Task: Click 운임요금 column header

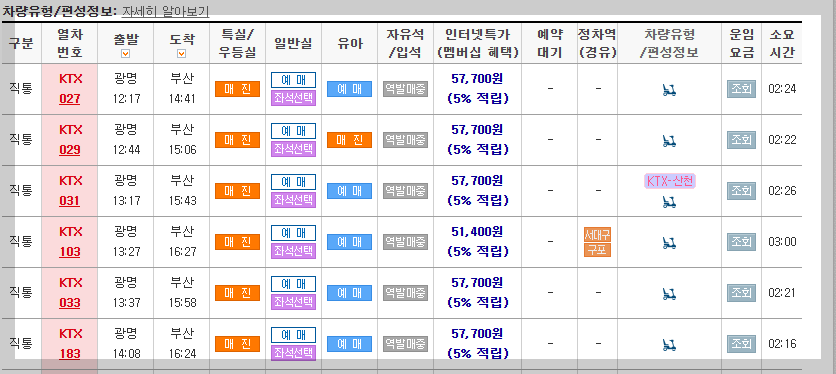Action: tap(742, 43)
